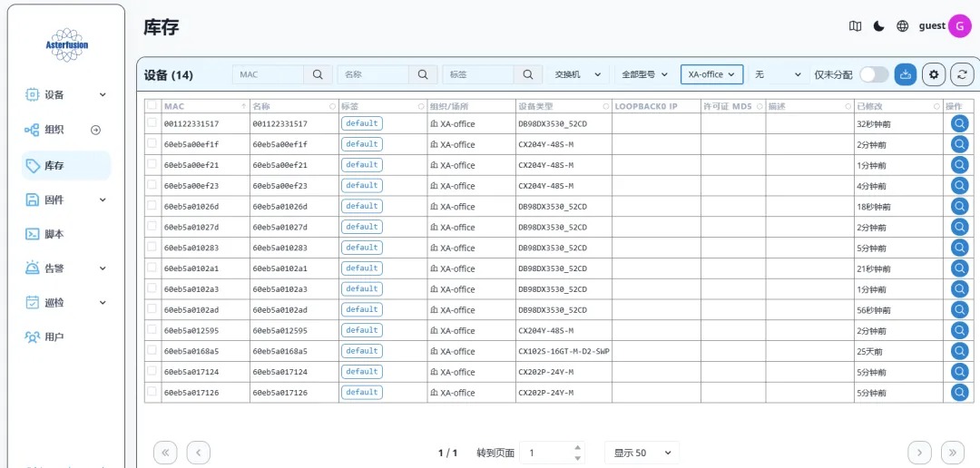Screen dimensions: 980x468
Task: Select checkbox for row 60eb5a01026d
Action: click(x=152, y=206)
